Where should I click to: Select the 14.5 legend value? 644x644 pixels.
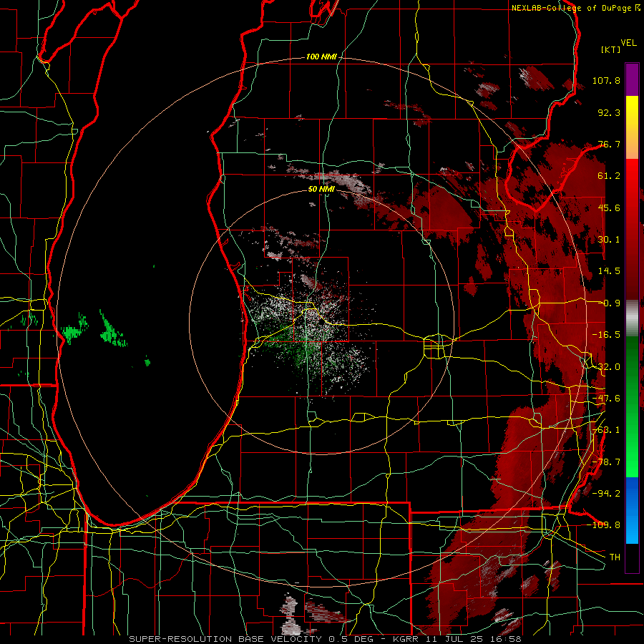pyautogui.click(x=609, y=271)
